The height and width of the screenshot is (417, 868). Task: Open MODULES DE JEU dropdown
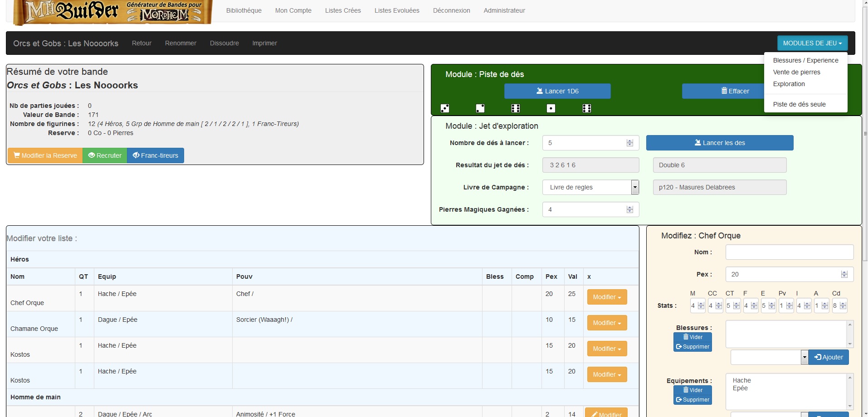coord(812,43)
